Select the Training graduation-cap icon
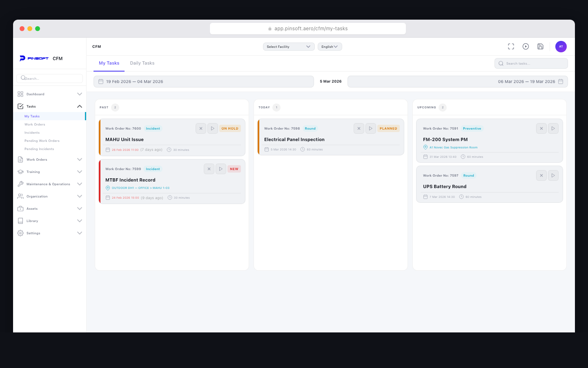 pyautogui.click(x=20, y=172)
